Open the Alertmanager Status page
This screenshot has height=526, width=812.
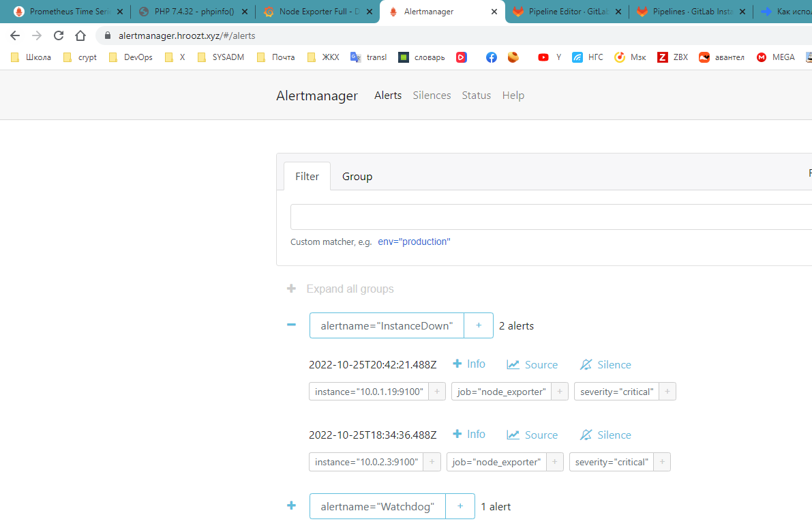point(476,95)
